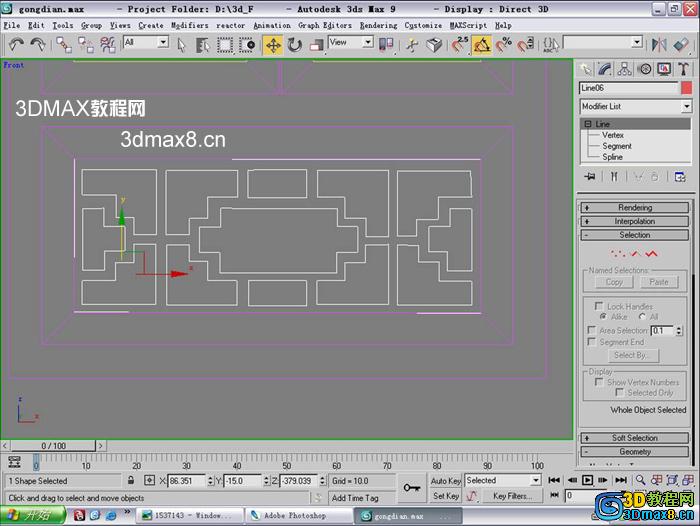The image size is (700, 526).
Task: Open the selection filter All dropdown
Action: (x=163, y=42)
